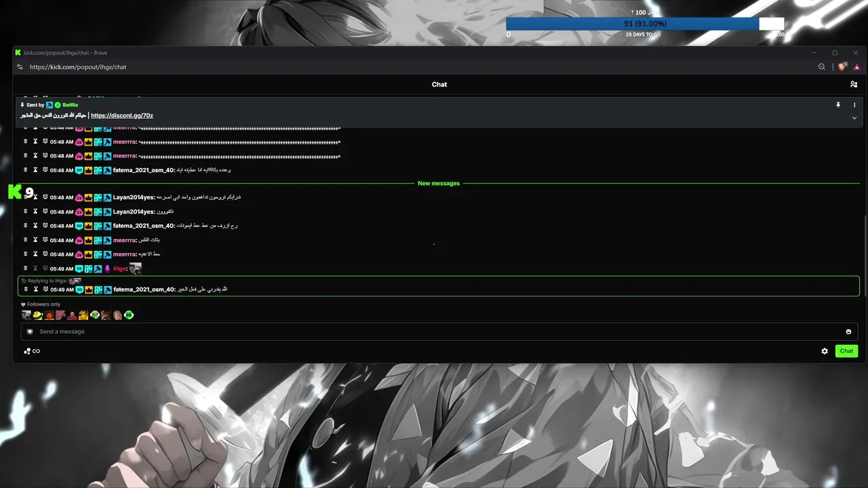Open pinned message more options menu
The height and width of the screenshot is (488, 868).
(x=854, y=105)
